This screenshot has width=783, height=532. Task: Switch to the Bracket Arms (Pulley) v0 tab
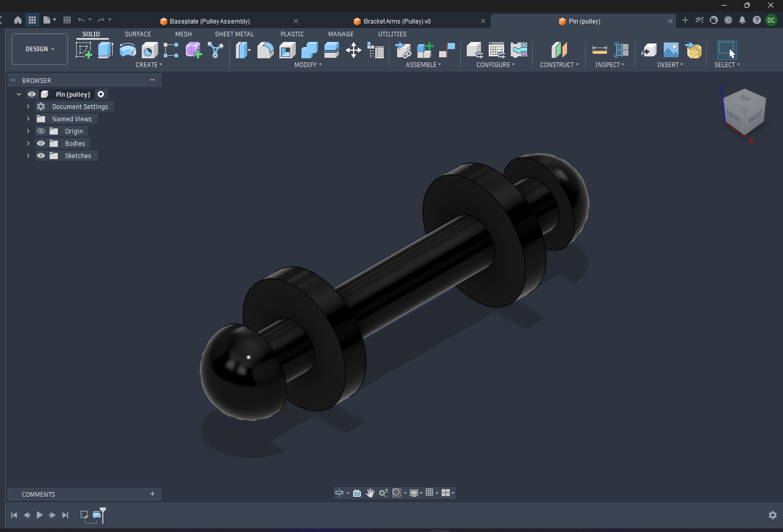(397, 21)
